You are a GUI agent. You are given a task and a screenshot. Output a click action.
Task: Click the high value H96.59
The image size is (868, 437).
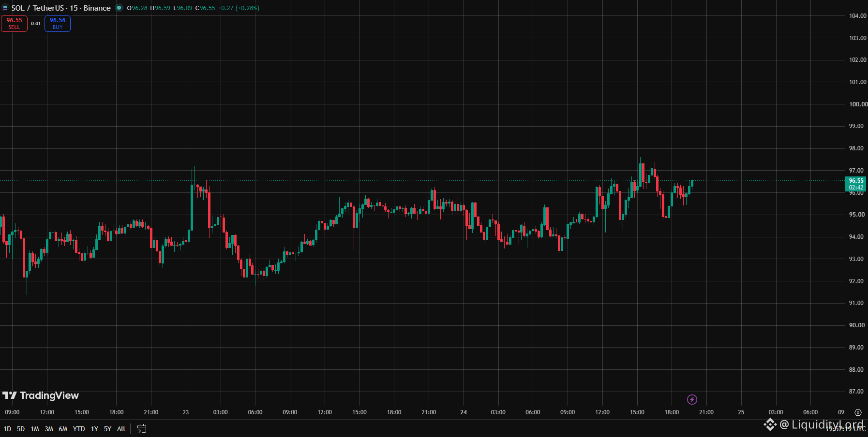160,8
